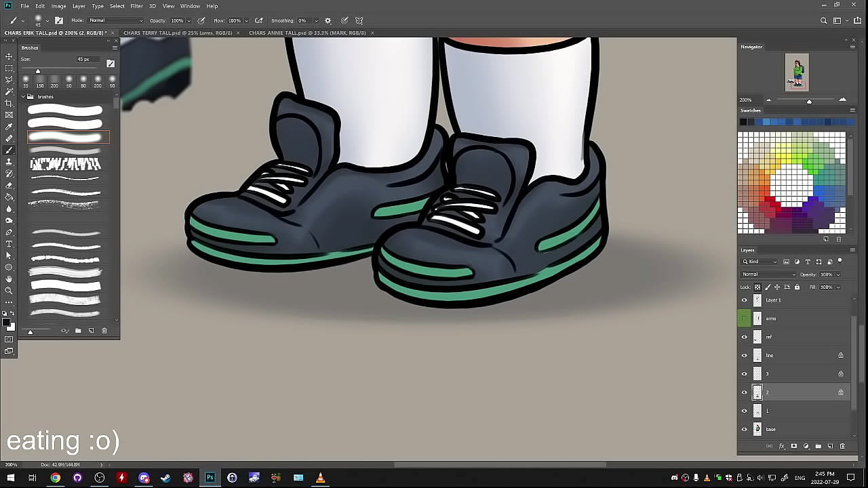
Task: Hide the 'ref' layer
Action: [x=744, y=337]
